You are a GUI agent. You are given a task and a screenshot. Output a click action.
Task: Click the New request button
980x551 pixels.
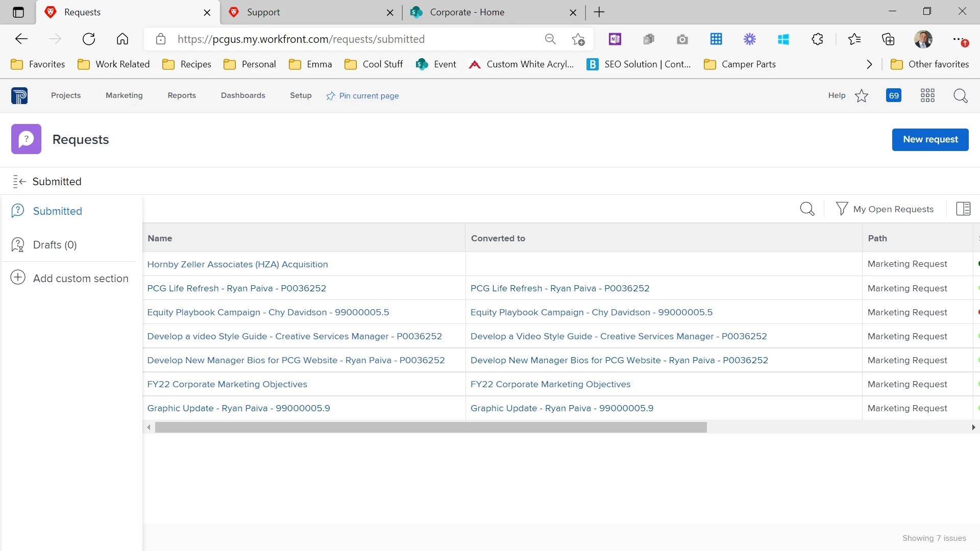pyautogui.click(x=930, y=139)
